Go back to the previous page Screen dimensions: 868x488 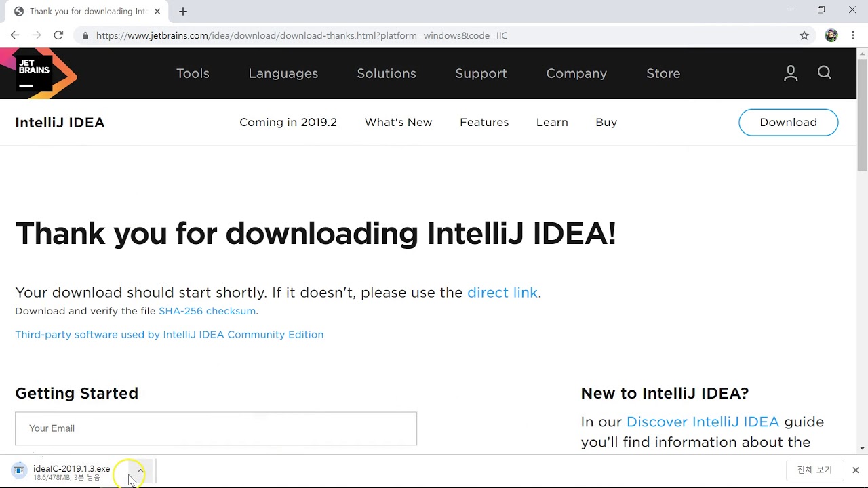[15, 35]
